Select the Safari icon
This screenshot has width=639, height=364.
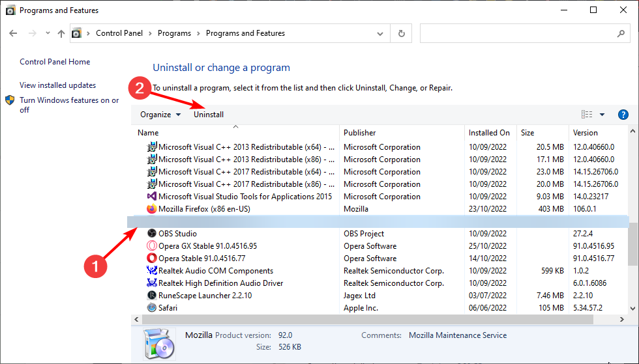coord(151,308)
